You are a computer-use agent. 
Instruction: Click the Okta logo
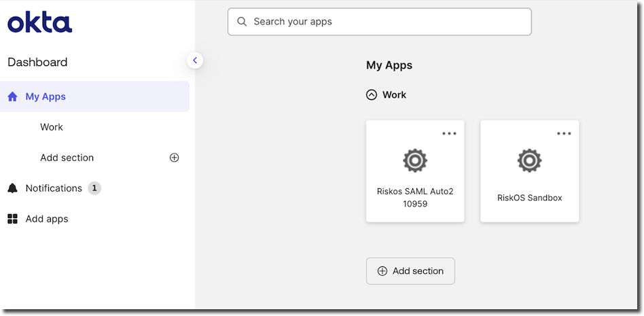(40, 22)
